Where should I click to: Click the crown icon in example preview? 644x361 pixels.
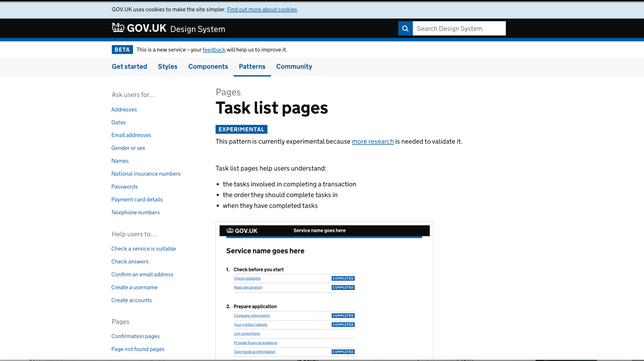click(230, 230)
